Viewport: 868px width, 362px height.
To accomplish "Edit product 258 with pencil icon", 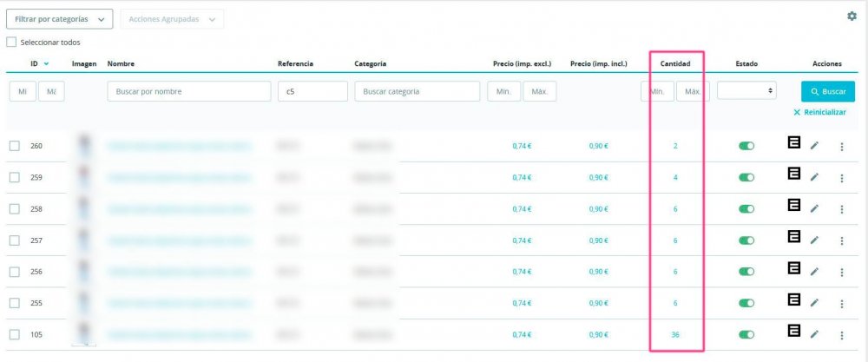I will [x=814, y=209].
